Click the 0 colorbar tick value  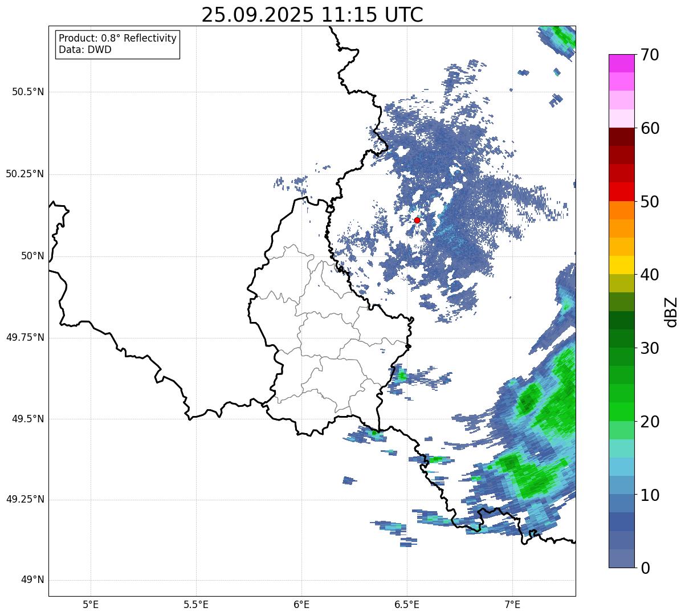point(645,568)
